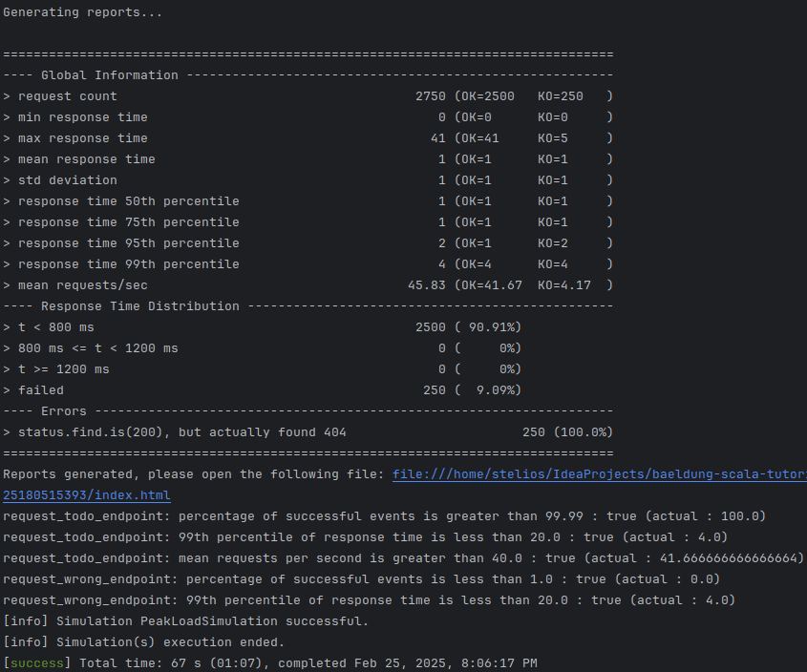This screenshot has width=807, height=672.
Task: Click the Response Time Distribution header
Action: (140, 306)
